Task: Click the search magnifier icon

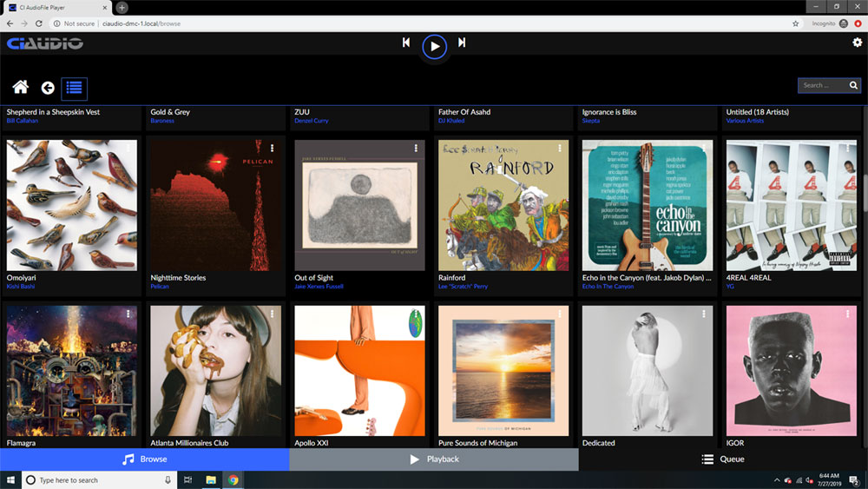Action: coord(853,85)
